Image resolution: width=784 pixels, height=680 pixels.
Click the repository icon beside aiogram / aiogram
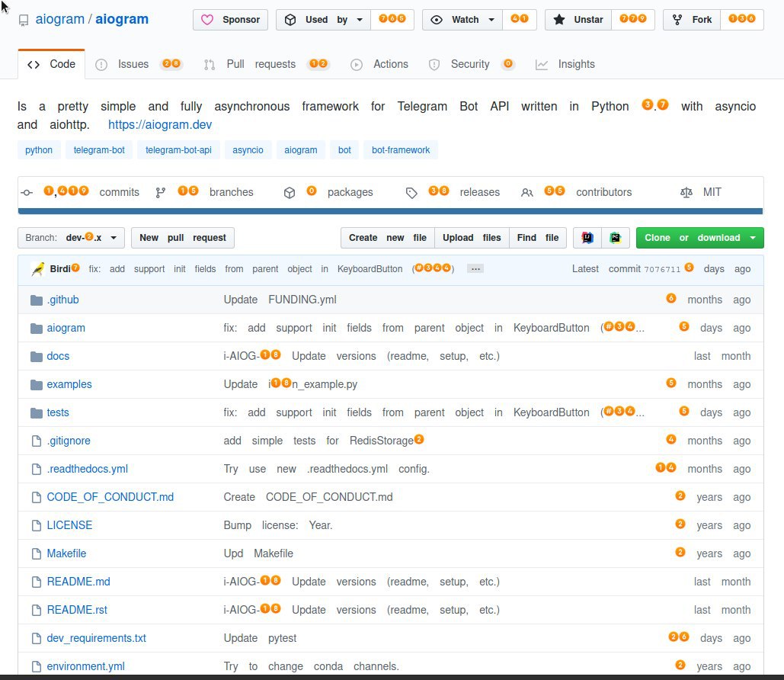[x=24, y=21]
